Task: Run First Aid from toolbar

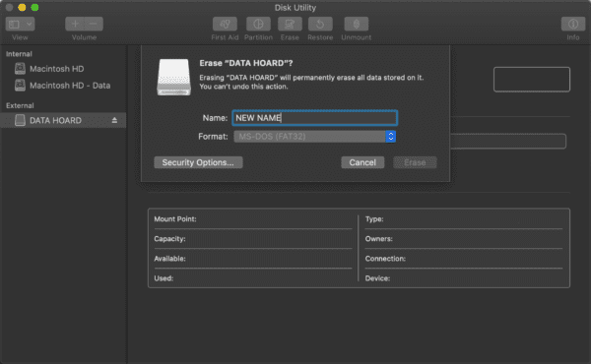Action: coord(225,24)
